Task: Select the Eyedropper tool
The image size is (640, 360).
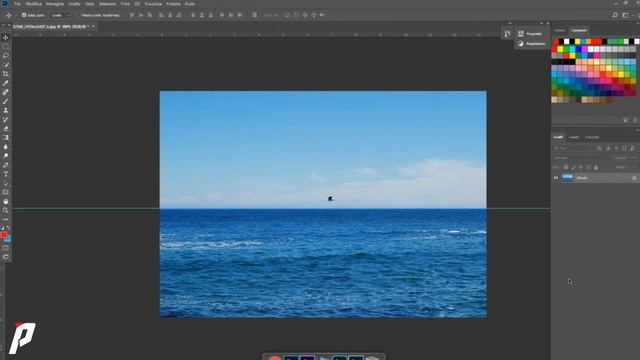Action: click(5, 83)
